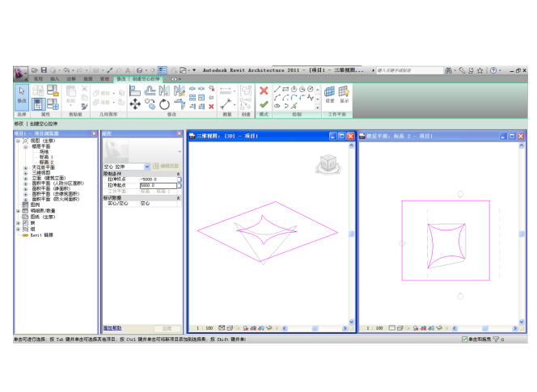Toggle the small box beside 拉伸终点 value
The image size is (537, 392).
179,179
